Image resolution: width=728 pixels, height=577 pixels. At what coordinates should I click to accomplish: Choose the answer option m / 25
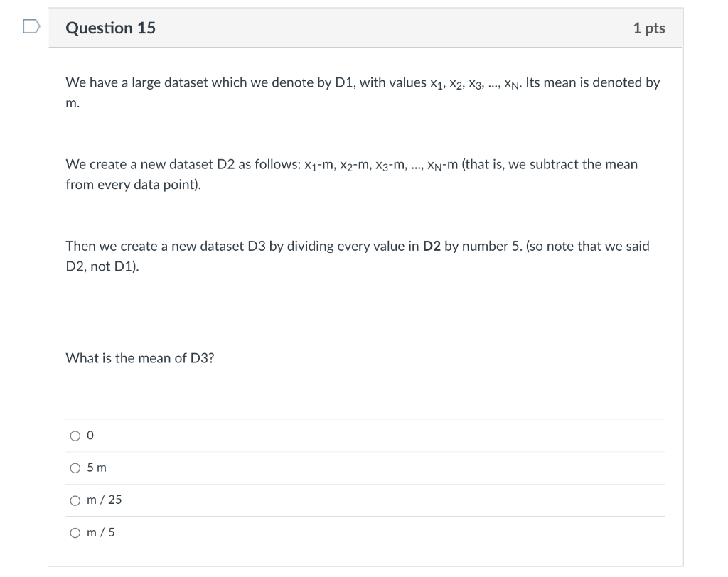75,500
